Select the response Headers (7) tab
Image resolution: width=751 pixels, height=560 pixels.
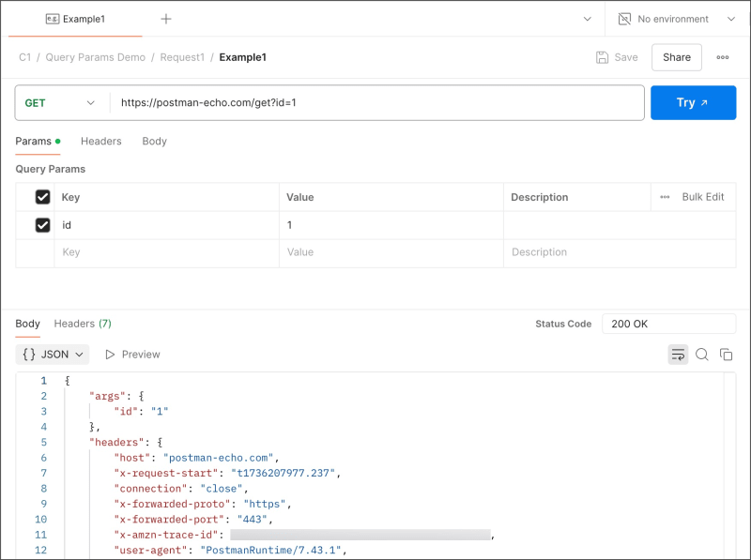(83, 324)
